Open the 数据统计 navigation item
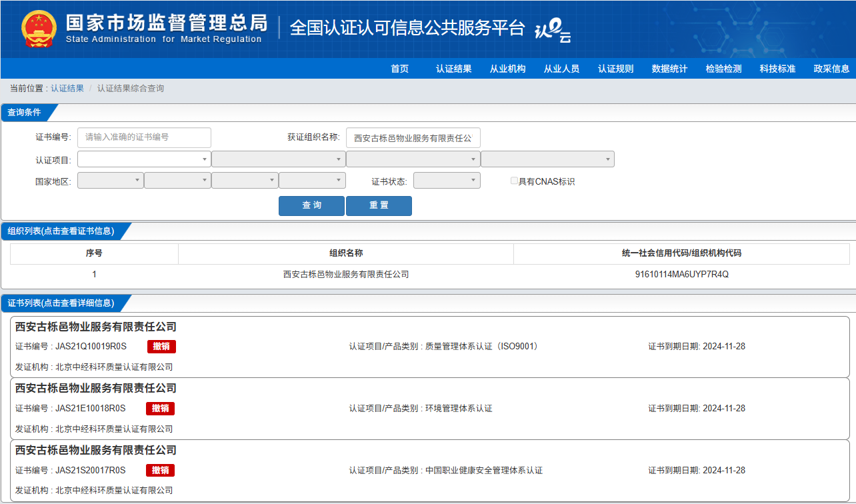856x504 pixels. click(669, 69)
